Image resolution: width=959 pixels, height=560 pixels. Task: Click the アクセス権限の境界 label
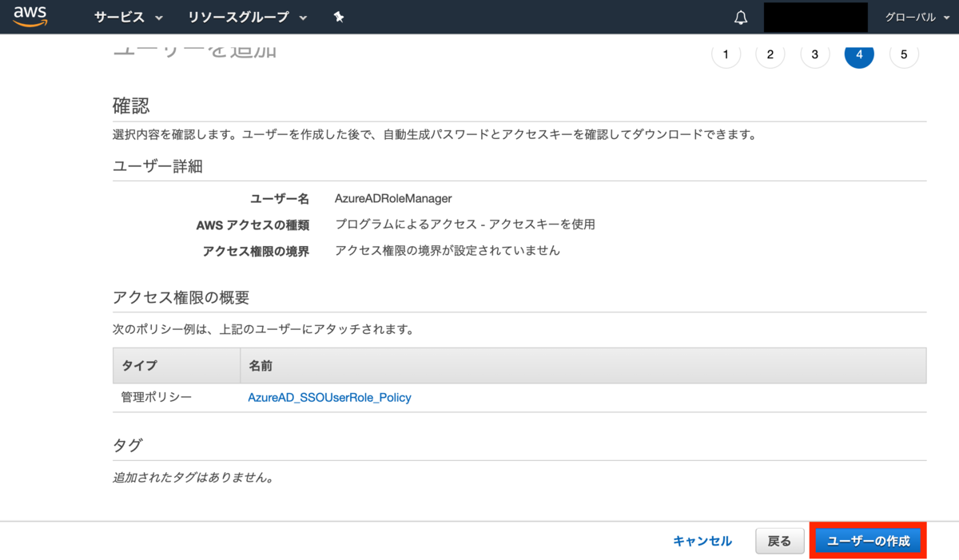[x=256, y=251]
